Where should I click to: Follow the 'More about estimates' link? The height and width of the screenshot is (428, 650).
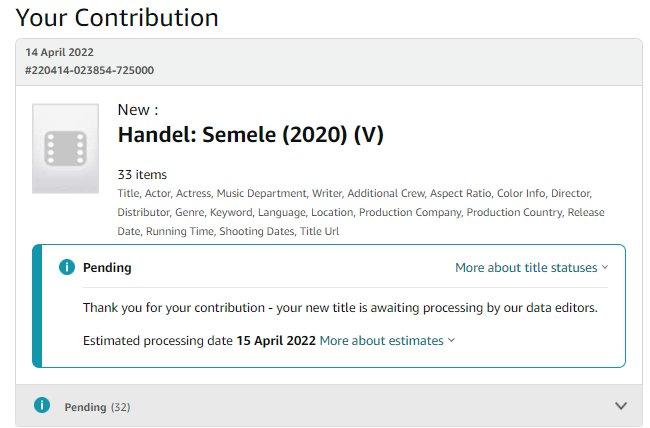tap(381, 340)
